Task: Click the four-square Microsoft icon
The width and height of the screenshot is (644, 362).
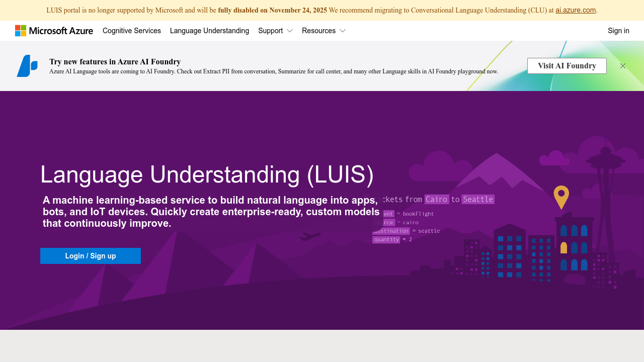Action: [x=21, y=31]
